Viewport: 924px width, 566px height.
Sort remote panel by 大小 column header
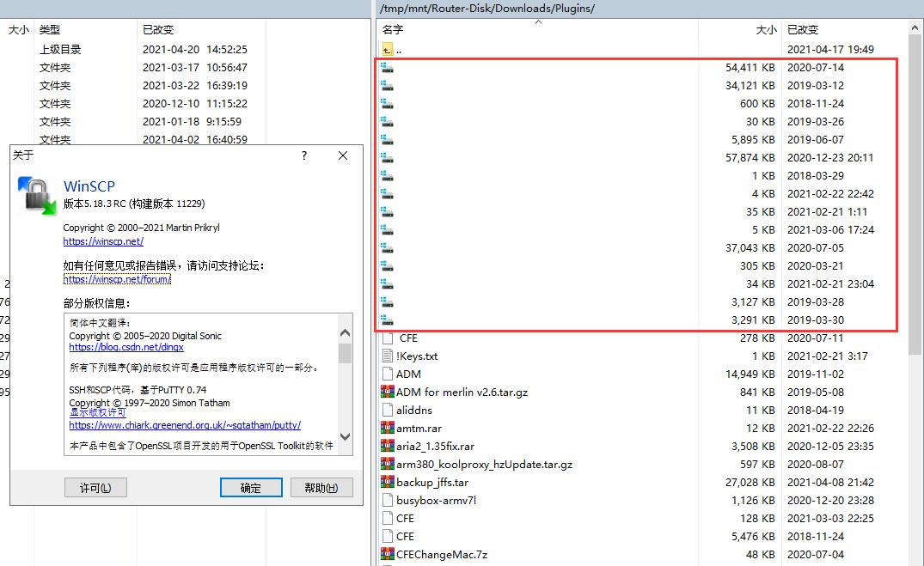click(x=766, y=30)
